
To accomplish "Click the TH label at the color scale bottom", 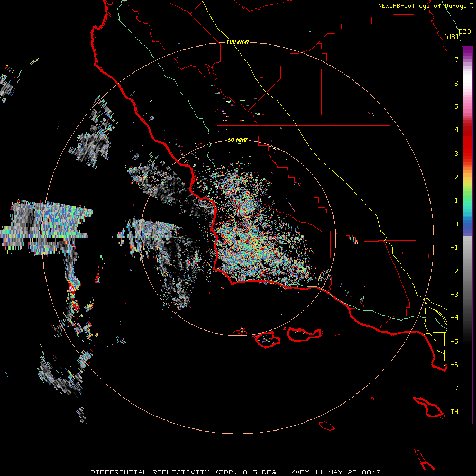I will click(454, 412).
